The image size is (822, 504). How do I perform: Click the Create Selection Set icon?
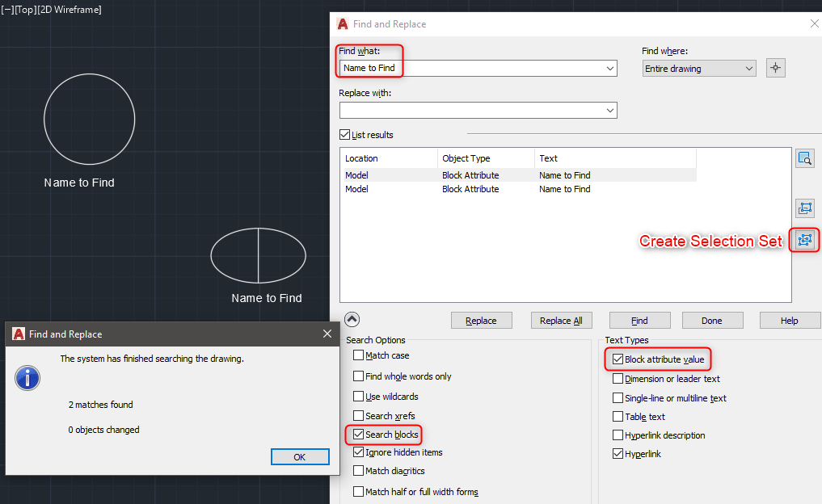(804, 240)
